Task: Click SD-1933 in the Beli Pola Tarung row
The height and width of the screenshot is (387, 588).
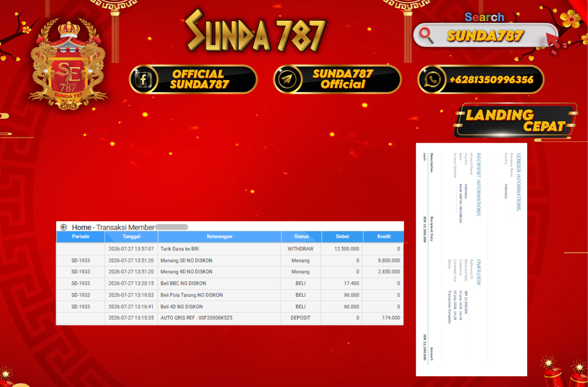Action: (x=81, y=295)
